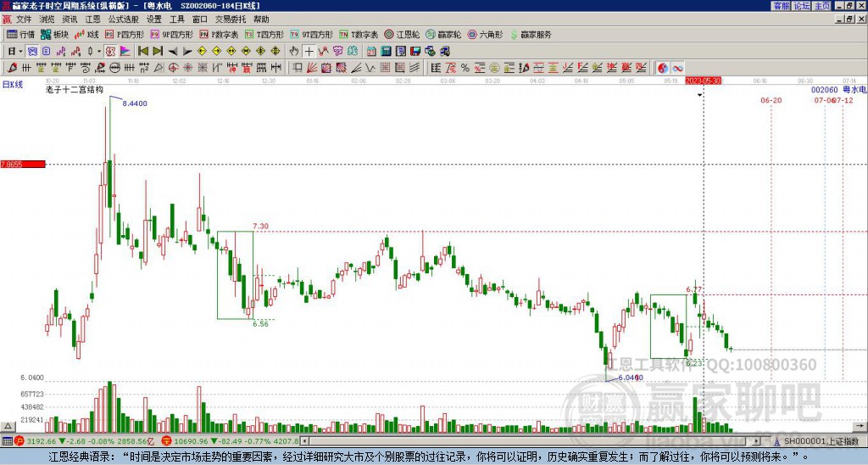The width and height of the screenshot is (868, 465).
Task: Switch to K线 candlestick chart
Action: click(x=86, y=34)
